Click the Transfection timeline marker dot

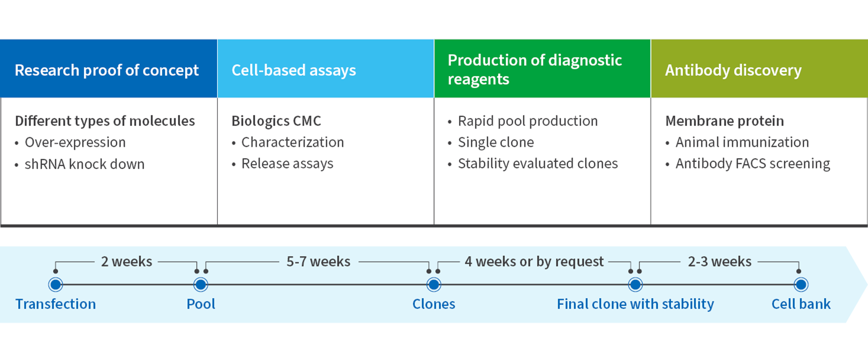tap(56, 285)
